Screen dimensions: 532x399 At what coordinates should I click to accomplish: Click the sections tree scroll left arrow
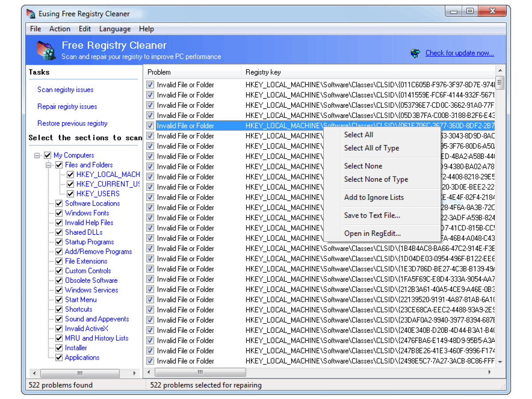34,373
